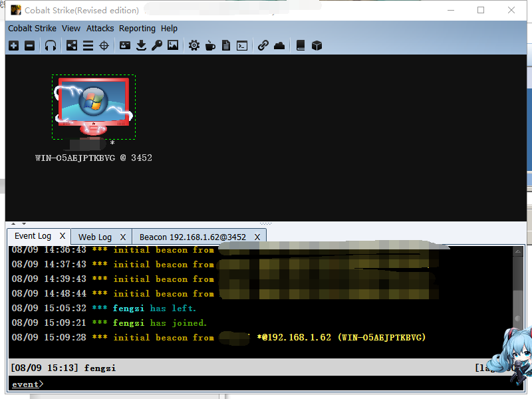This screenshot has width=532, height=399.
Task: Open screenshots viewer picture icon
Action: pos(173,45)
